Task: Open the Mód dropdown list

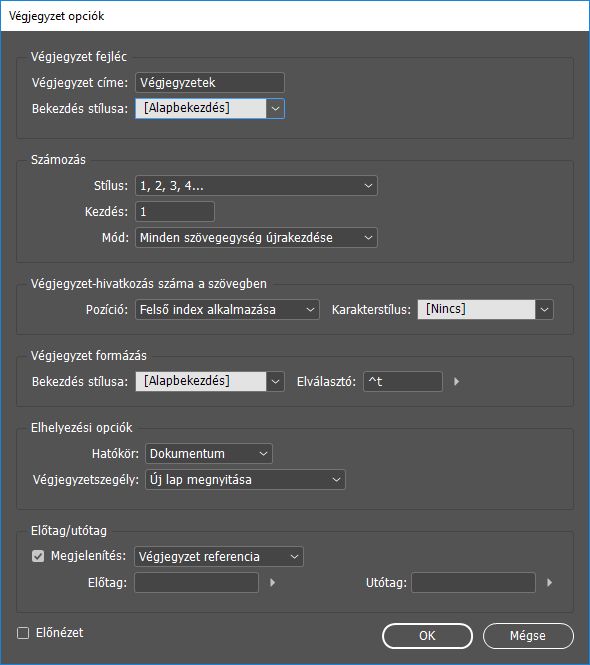Action: click(256, 238)
